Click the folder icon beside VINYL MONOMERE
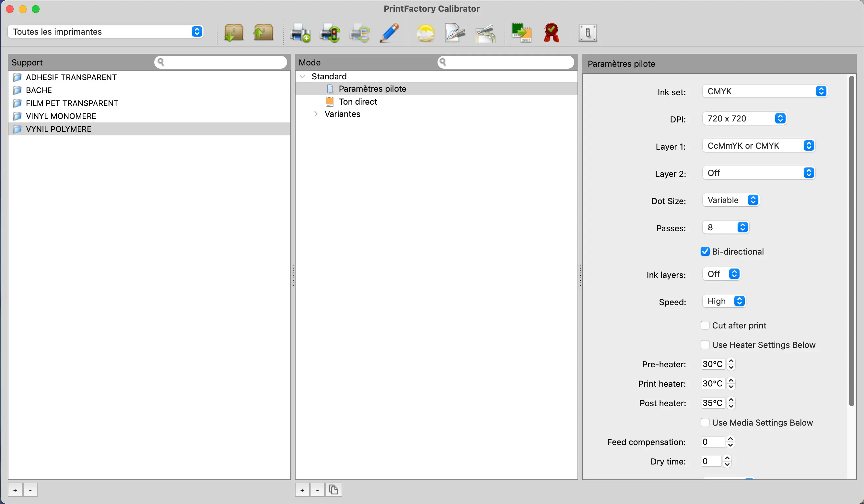 [17, 116]
